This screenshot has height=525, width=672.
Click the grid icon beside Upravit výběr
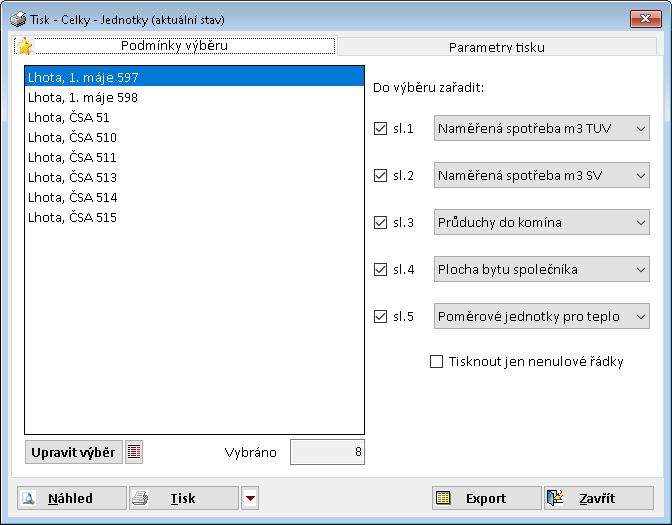click(x=134, y=452)
